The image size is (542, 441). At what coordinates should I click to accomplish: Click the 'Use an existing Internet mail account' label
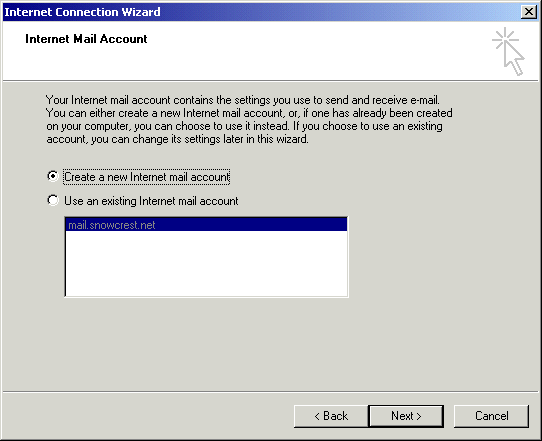pos(151,201)
